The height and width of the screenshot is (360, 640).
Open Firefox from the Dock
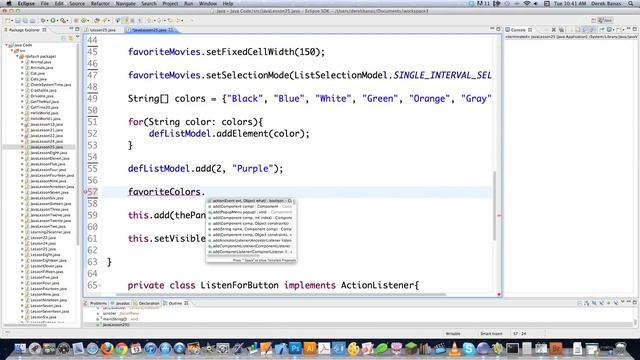107,349
